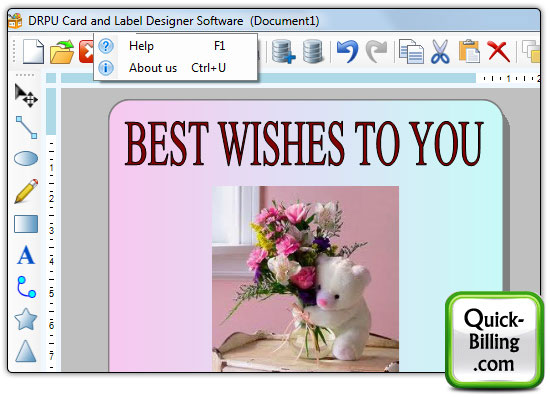Pick the pencil drawing tool

(x=26, y=191)
